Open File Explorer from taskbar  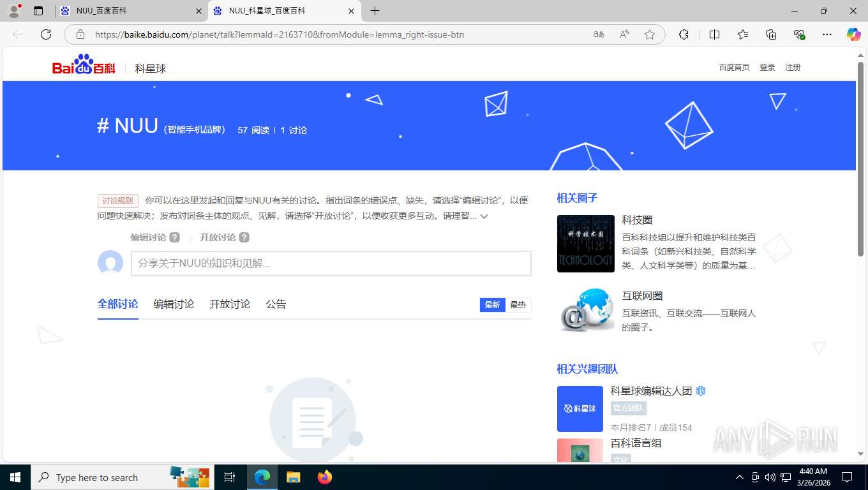(293, 477)
